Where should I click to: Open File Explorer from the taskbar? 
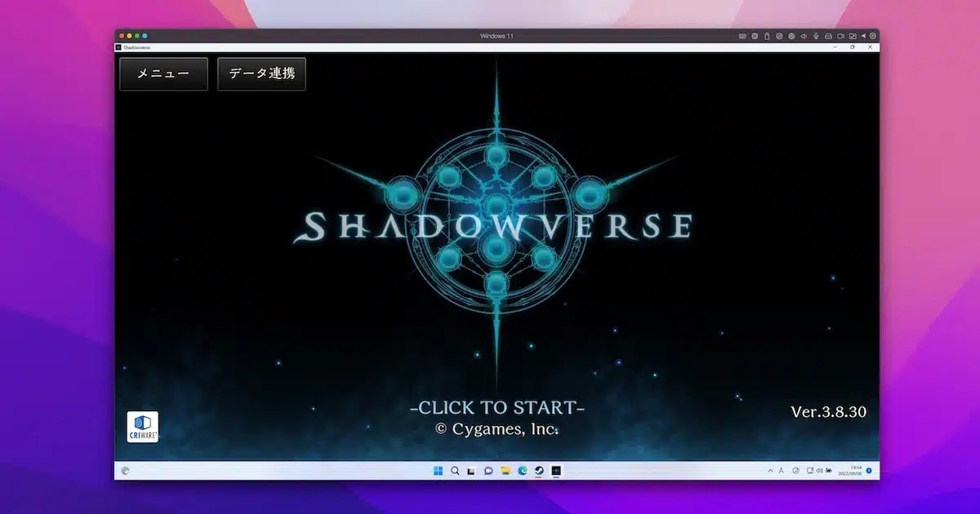(x=506, y=471)
